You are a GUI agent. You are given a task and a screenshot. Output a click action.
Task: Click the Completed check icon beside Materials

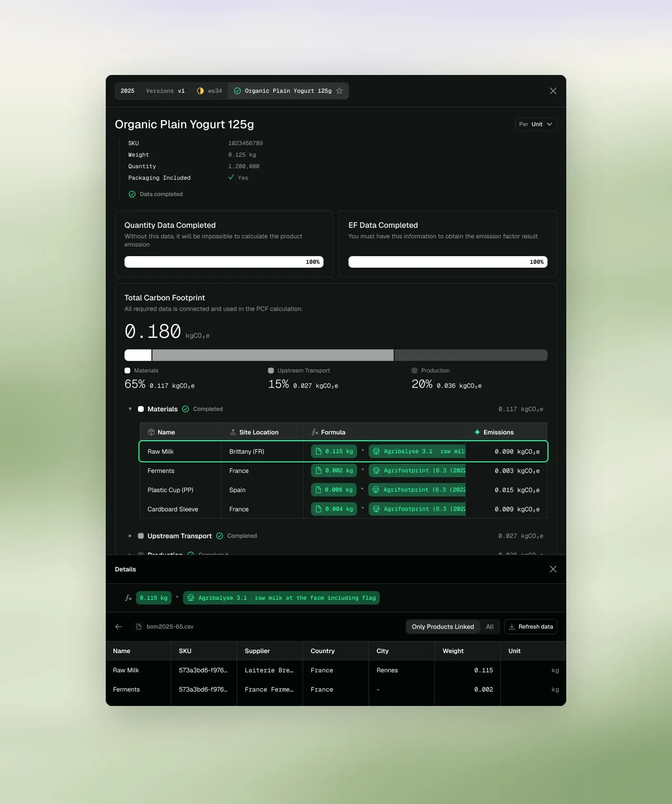[x=186, y=409]
